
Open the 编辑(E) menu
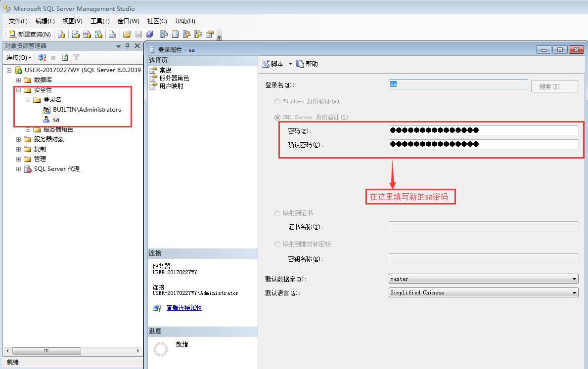[45, 21]
